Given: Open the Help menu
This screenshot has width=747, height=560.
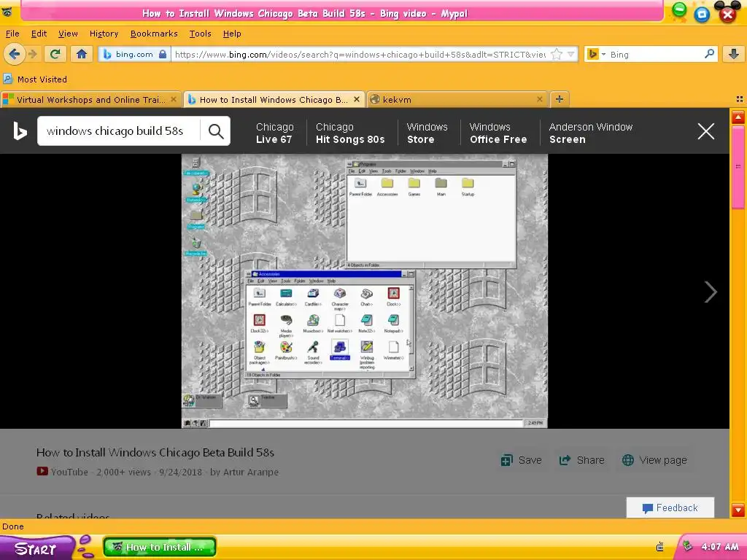Looking at the screenshot, I should [232, 34].
